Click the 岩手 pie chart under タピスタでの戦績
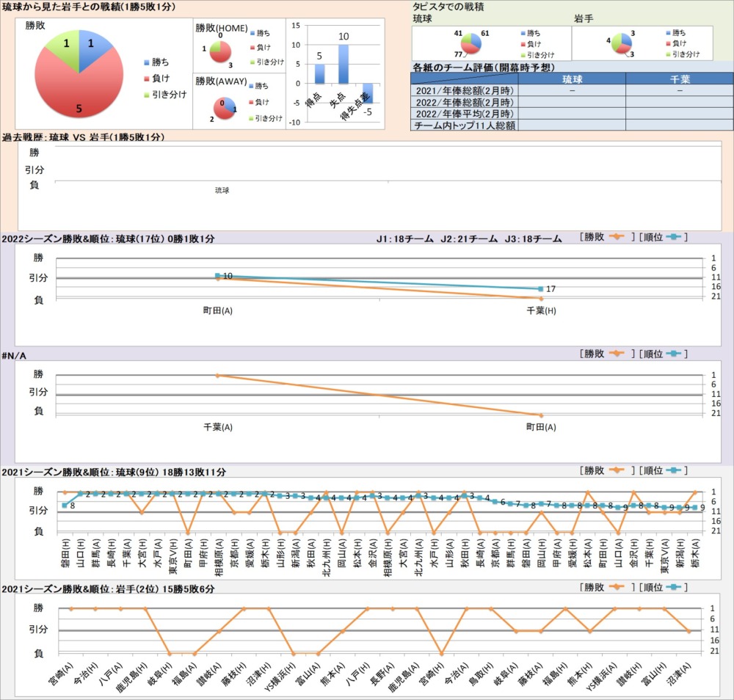This screenshot has height=700, width=734. click(622, 43)
